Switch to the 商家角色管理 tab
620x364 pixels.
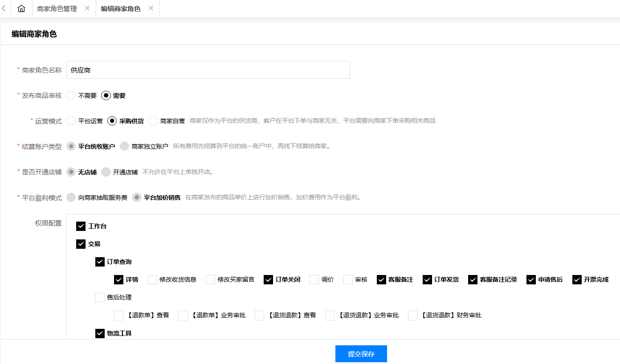pyautogui.click(x=57, y=9)
